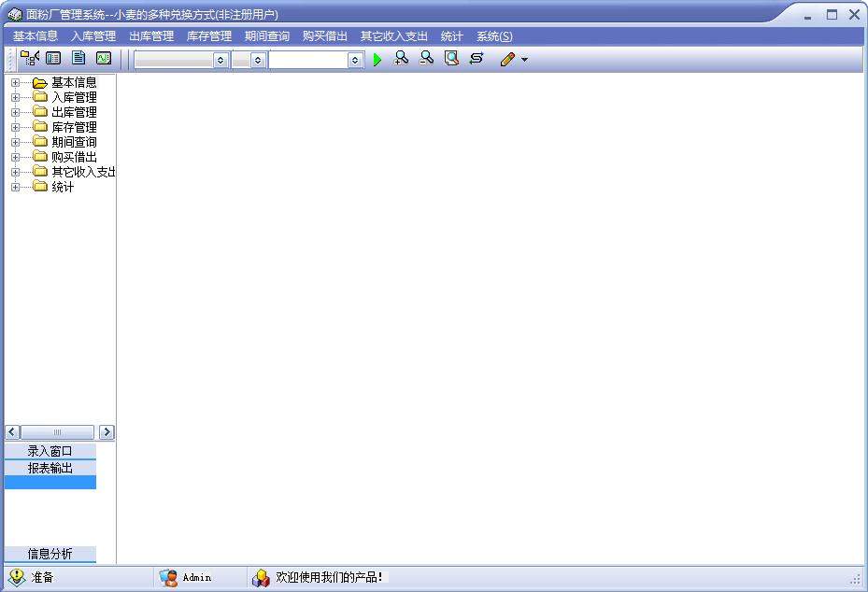
Task: Click the tree view toggle toolbar icon
Action: [29, 59]
